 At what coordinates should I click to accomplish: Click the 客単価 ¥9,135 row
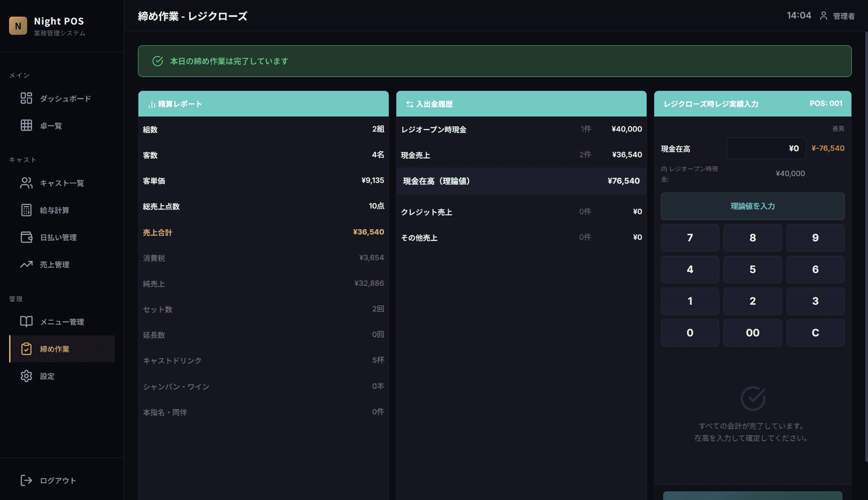pyautogui.click(x=263, y=181)
